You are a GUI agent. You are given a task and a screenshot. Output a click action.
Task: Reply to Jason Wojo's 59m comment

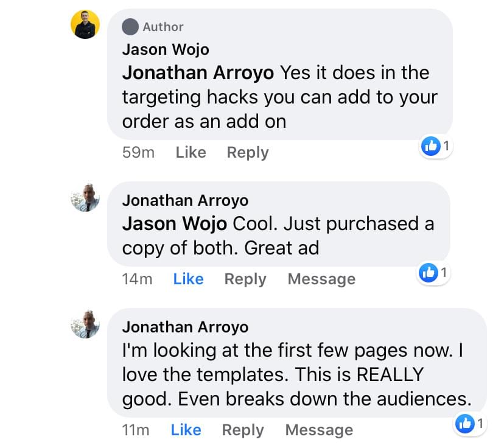coord(248,152)
